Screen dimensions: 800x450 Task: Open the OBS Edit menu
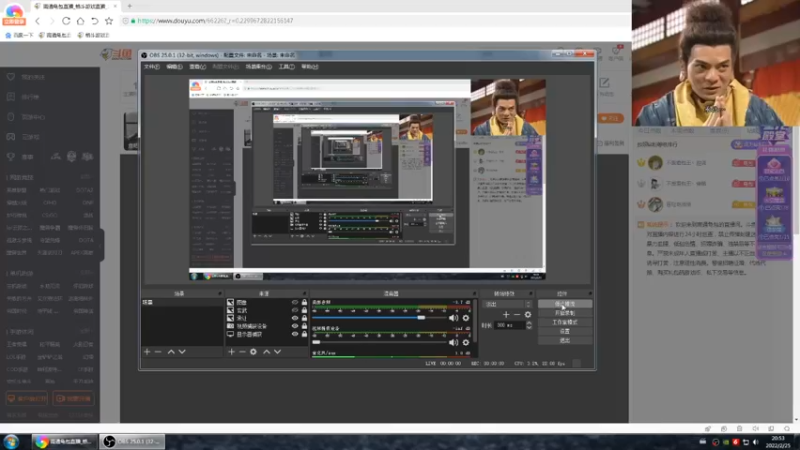tap(174, 67)
